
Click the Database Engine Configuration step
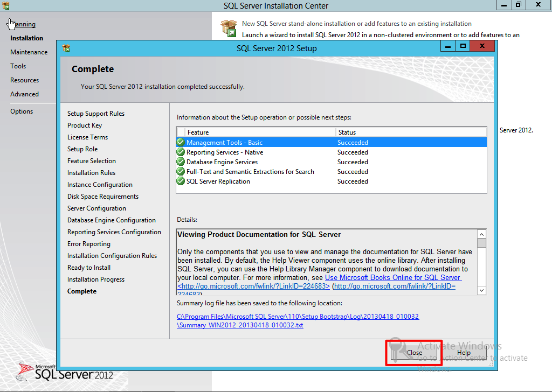[112, 220]
